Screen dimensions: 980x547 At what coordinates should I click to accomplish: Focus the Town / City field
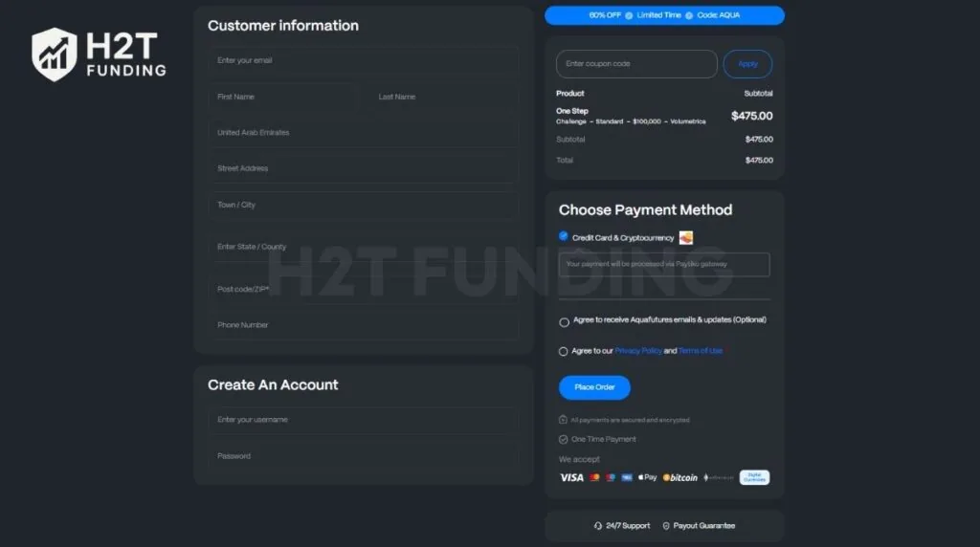[x=363, y=205]
